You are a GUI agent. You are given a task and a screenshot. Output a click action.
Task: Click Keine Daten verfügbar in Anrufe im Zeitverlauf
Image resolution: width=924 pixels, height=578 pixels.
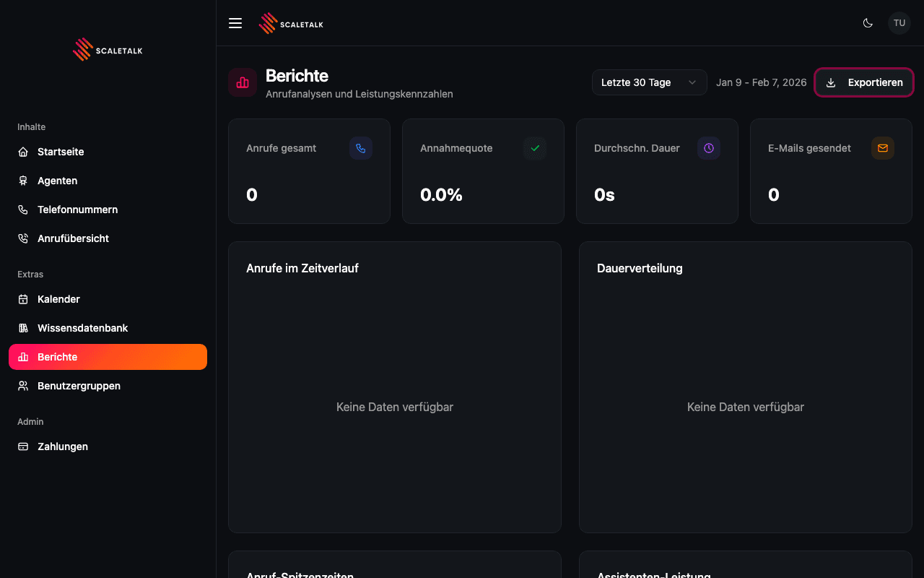coord(395,407)
